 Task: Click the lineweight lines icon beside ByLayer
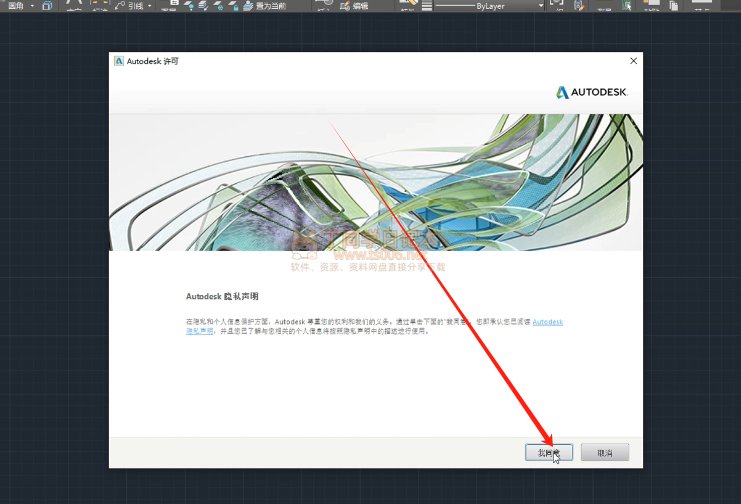(x=427, y=6)
